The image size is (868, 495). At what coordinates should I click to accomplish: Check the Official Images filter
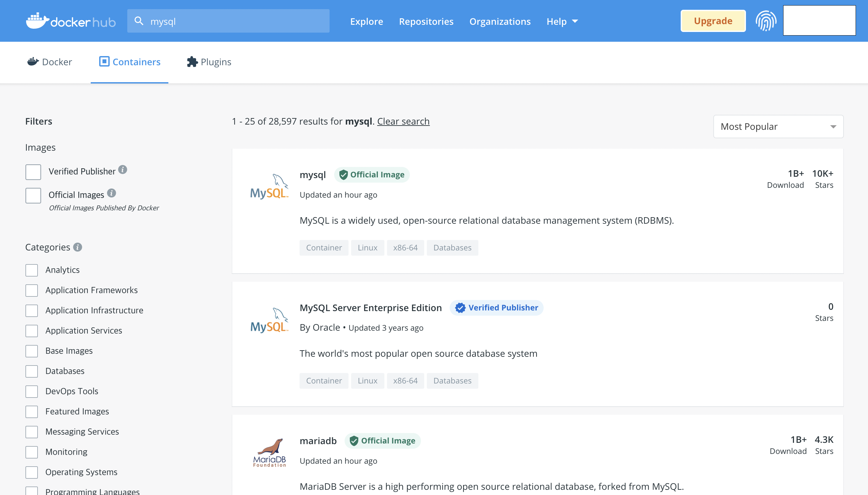point(33,195)
